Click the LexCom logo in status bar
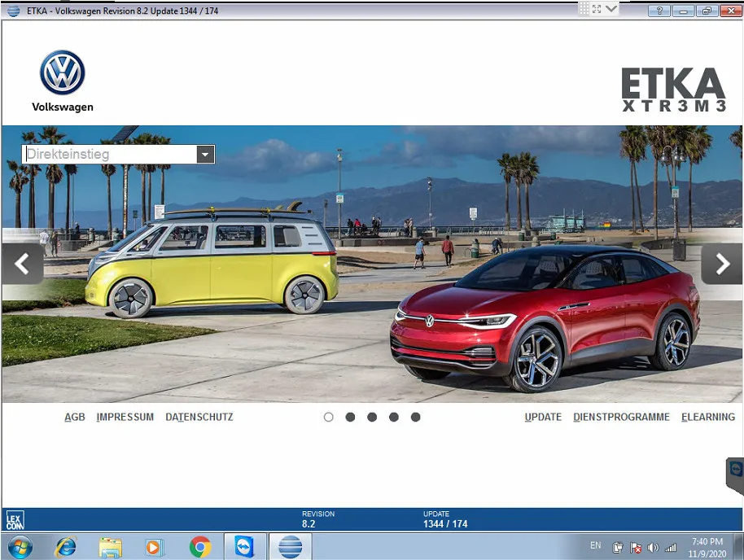The height and width of the screenshot is (560, 744). [15, 520]
